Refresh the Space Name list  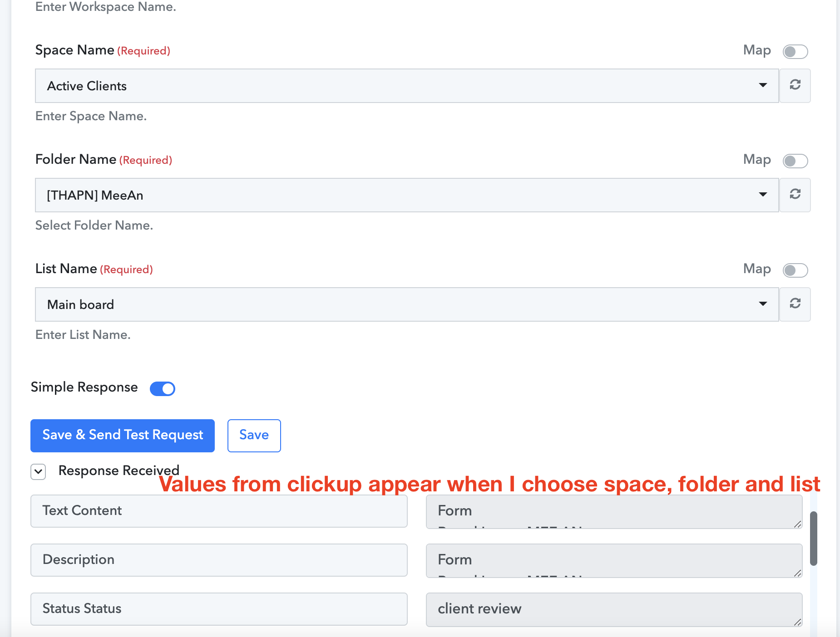pos(795,86)
